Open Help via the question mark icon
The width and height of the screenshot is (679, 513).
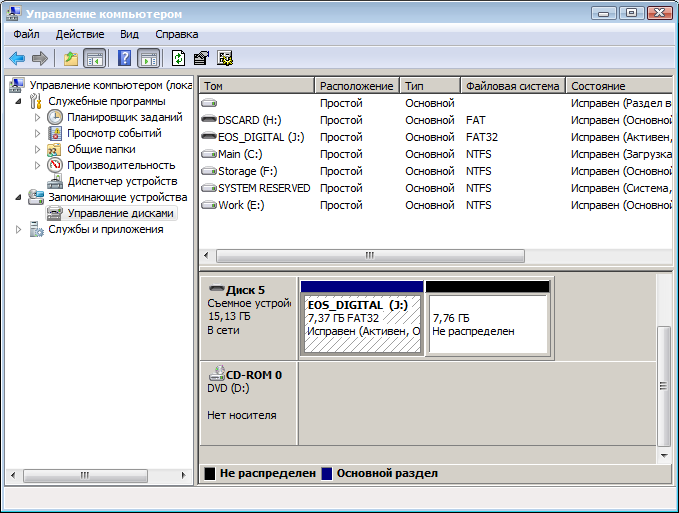[x=125, y=59]
